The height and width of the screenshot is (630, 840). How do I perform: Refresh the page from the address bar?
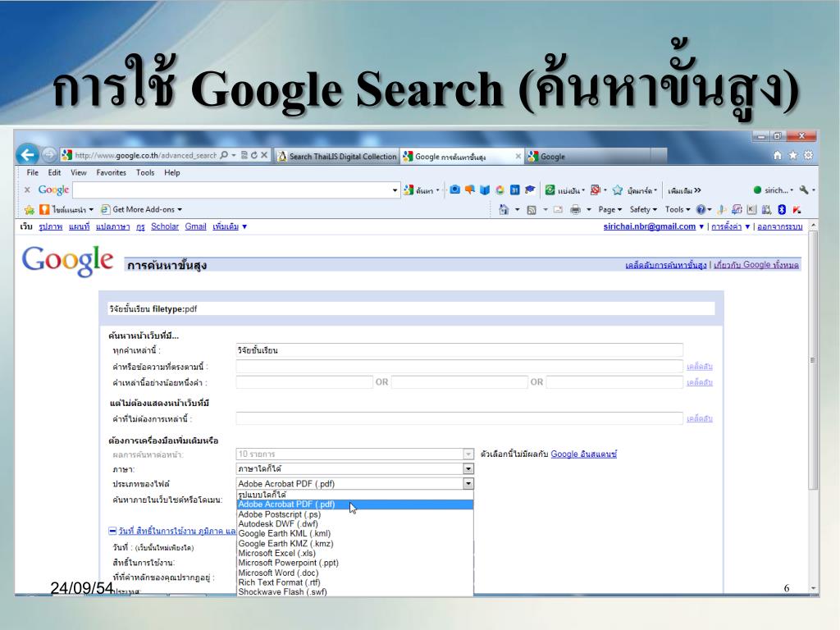tap(254, 155)
